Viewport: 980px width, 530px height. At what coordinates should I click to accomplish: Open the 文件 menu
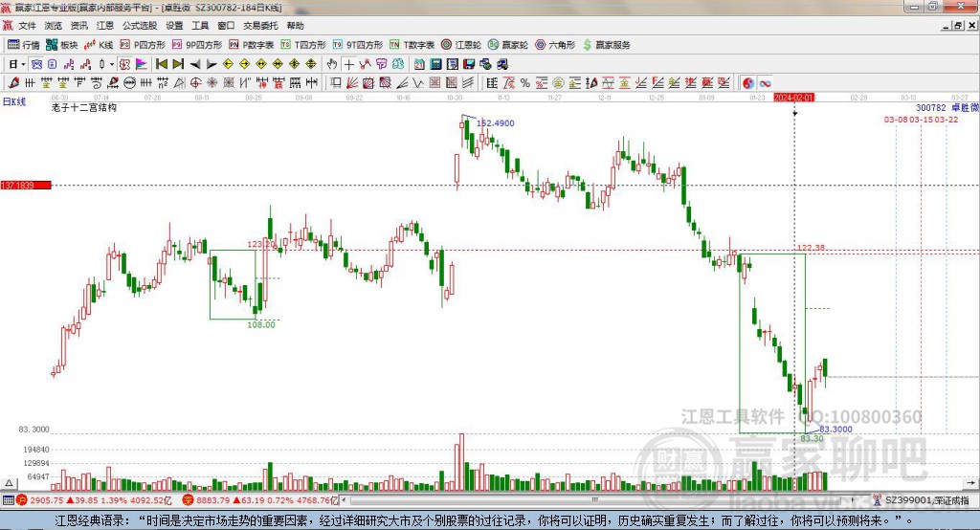[28, 26]
